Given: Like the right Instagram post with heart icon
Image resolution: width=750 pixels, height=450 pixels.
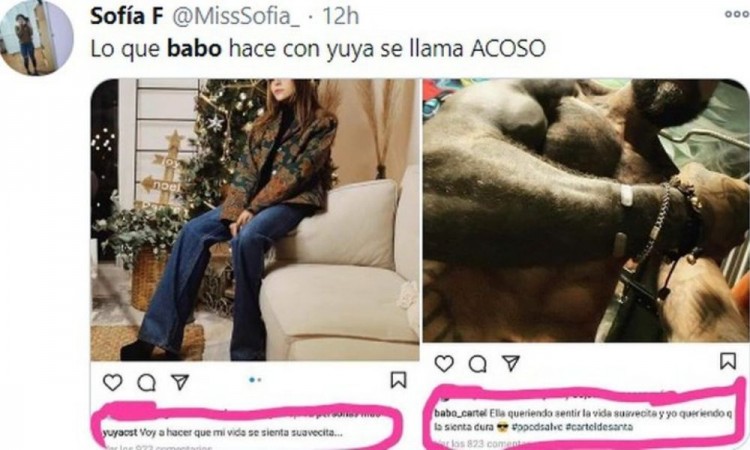Looking at the screenshot, I should point(444,364).
